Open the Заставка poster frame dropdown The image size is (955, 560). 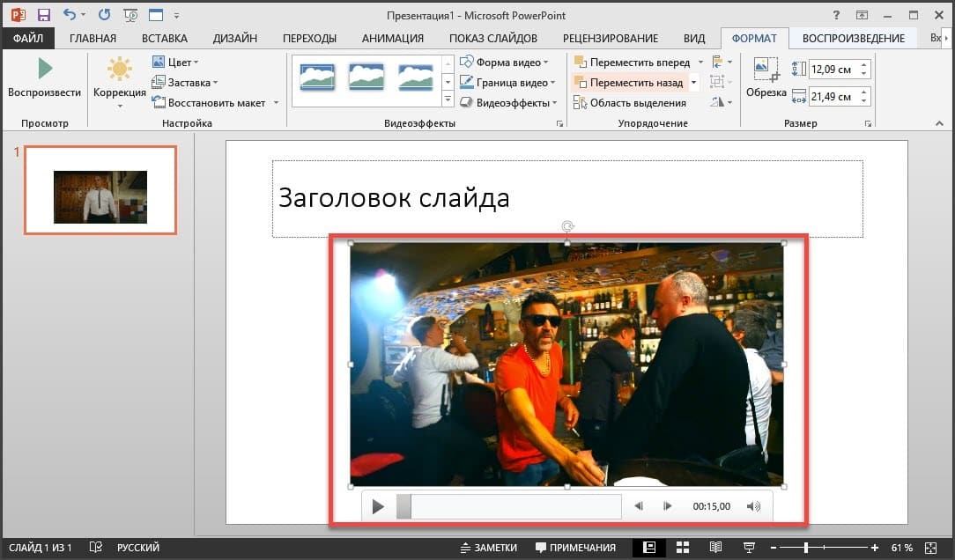pos(184,82)
